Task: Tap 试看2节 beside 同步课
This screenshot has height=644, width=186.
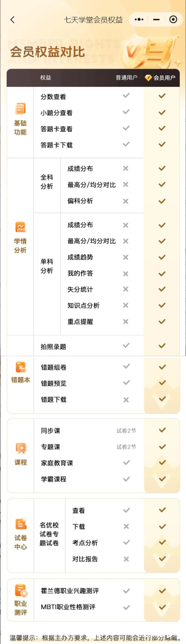Action: pyautogui.click(x=126, y=431)
